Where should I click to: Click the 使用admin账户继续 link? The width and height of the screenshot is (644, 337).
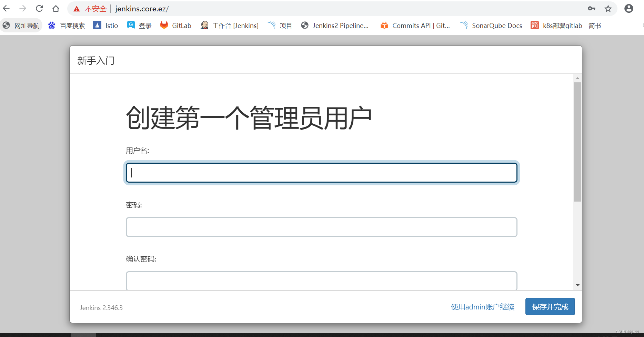click(483, 307)
